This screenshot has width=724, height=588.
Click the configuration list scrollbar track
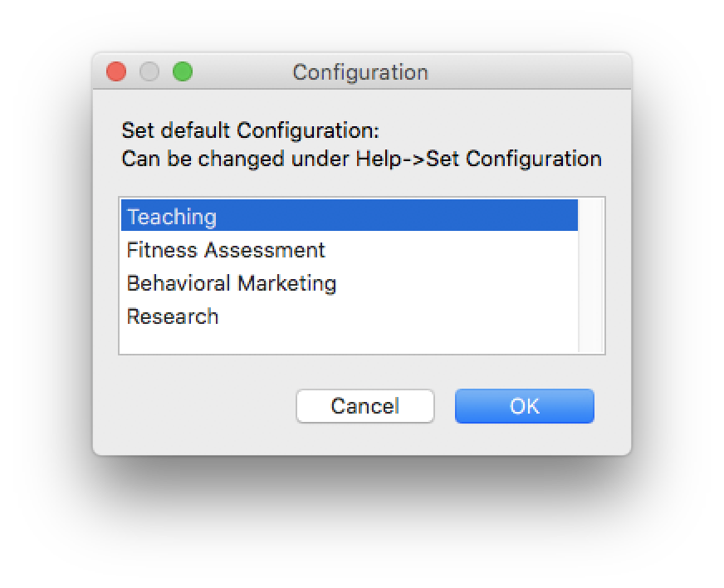[x=590, y=275]
